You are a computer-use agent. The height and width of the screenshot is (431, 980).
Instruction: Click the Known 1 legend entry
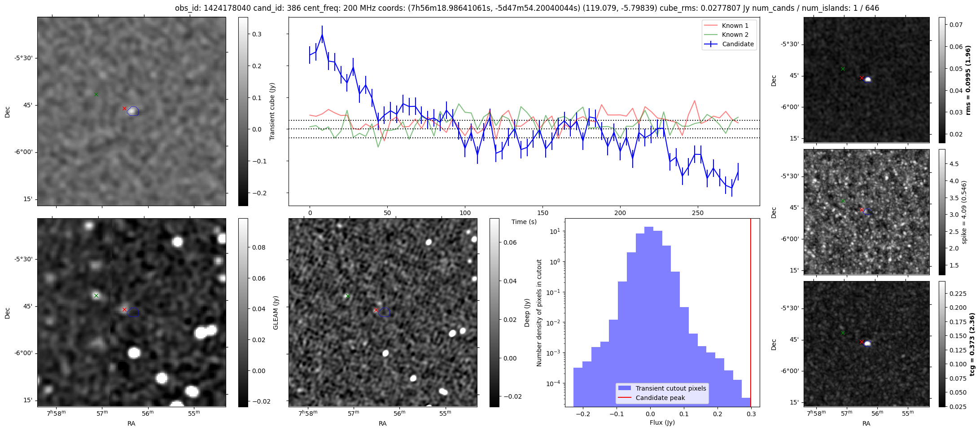(x=735, y=26)
